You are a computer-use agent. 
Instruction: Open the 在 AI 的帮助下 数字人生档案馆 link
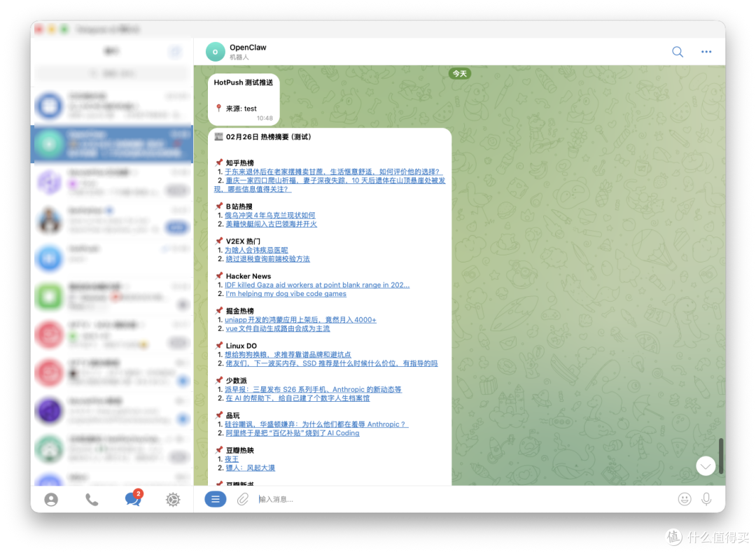pos(297,398)
